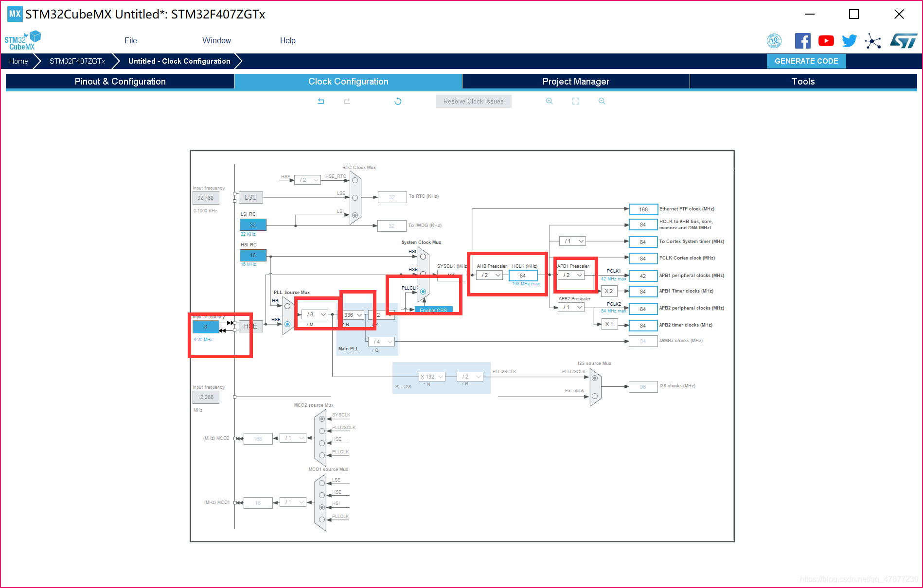This screenshot has height=588, width=923.
Task: Click the Enable CSS button
Action: pyautogui.click(x=433, y=310)
